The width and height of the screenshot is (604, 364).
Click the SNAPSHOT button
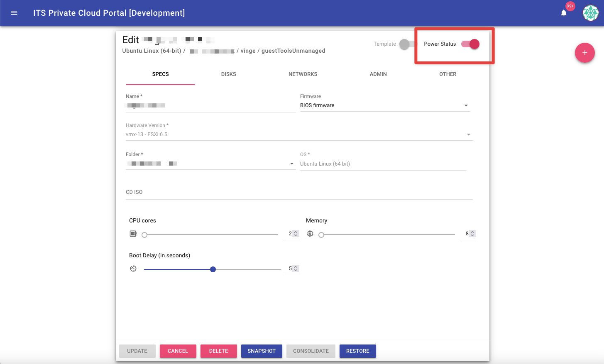tap(262, 351)
